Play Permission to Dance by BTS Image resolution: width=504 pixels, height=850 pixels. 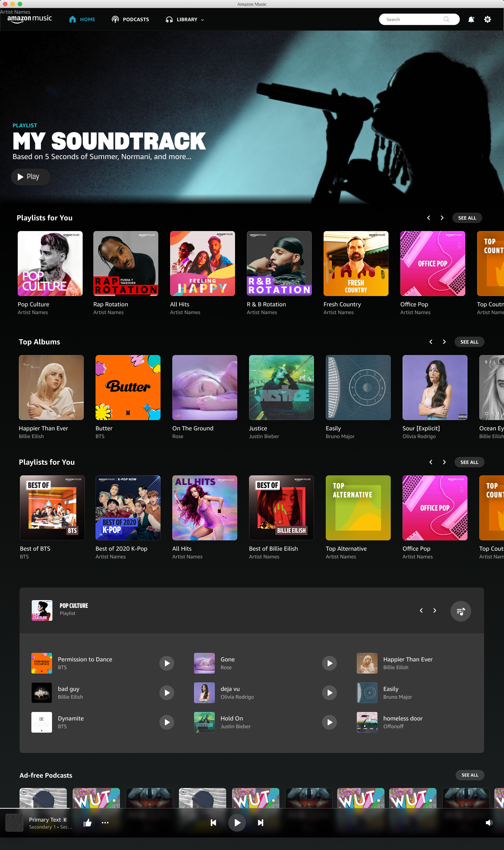click(167, 663)
